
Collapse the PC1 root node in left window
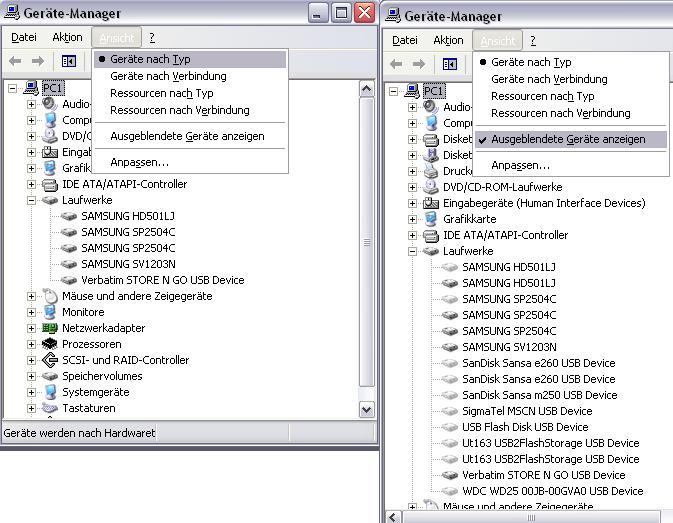point(12,88)
